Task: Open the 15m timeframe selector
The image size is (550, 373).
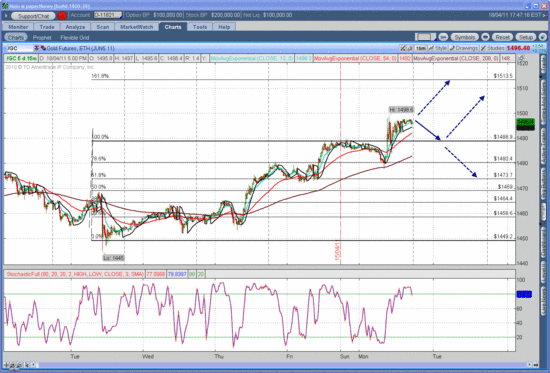Action: tap(421, 48)
